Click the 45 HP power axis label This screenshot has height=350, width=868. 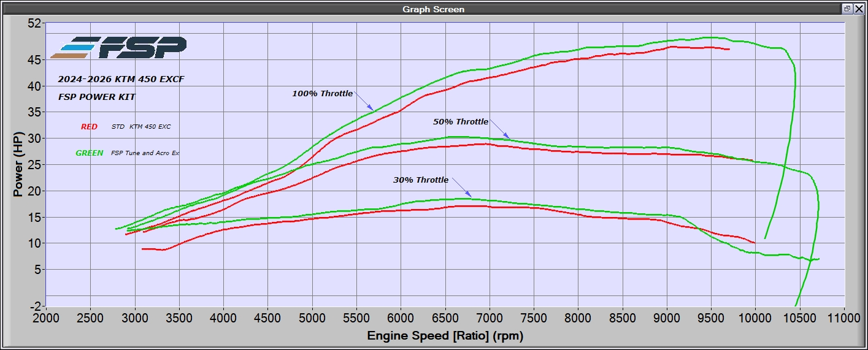(x=34, y=60)
